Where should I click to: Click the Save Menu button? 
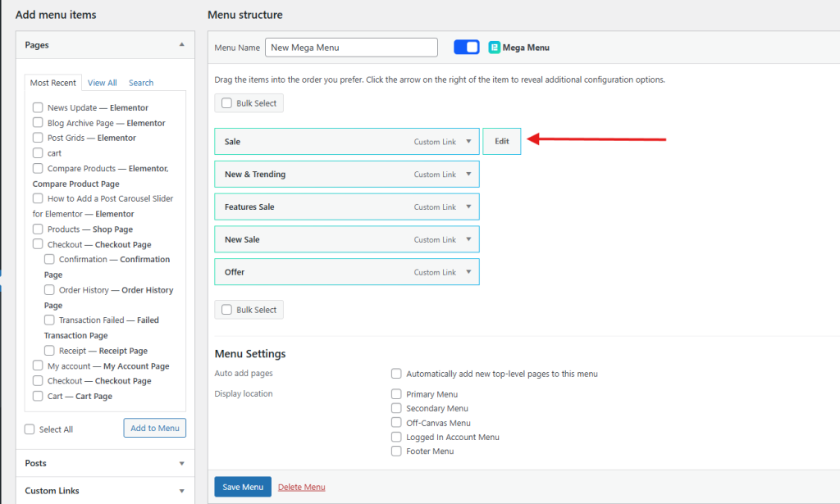[x=243, y=487]
